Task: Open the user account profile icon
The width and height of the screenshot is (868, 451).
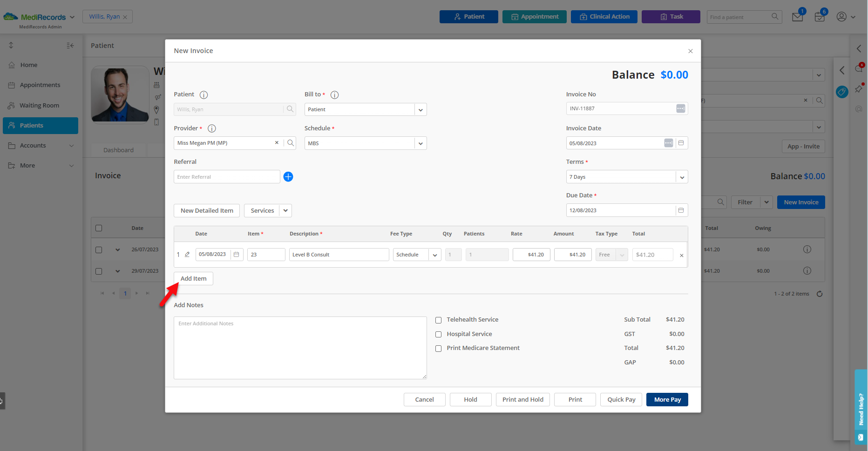Action: 841,17
